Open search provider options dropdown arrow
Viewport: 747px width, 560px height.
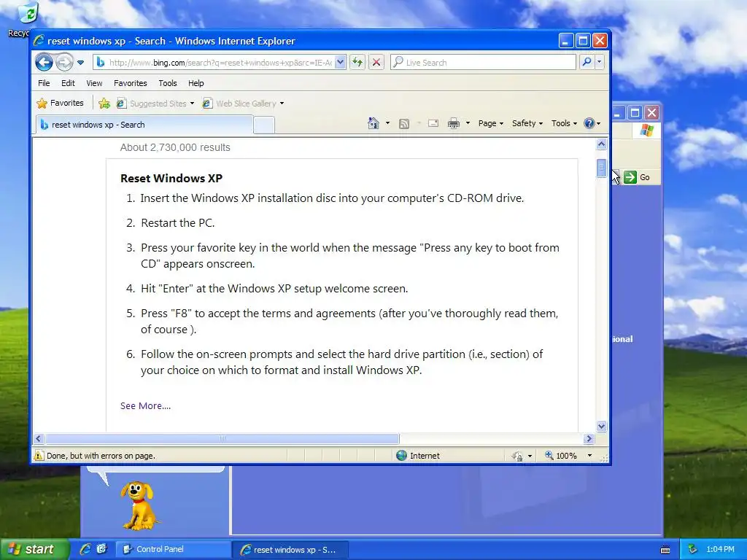600,63
